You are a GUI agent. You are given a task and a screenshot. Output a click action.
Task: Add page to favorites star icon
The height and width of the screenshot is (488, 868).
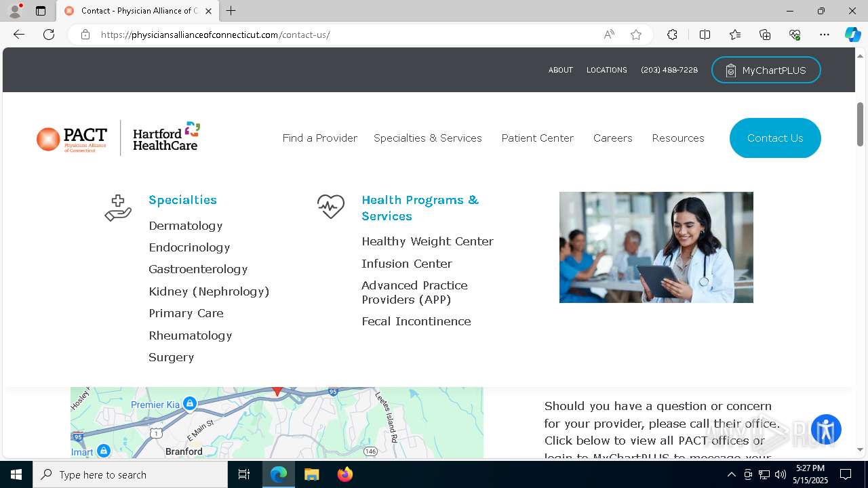click(x=636, y=35)
